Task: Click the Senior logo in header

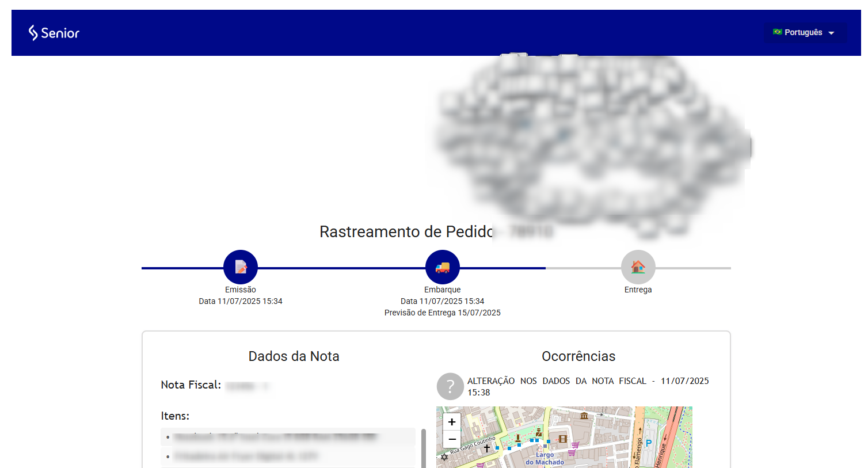Action: point(54,33)
